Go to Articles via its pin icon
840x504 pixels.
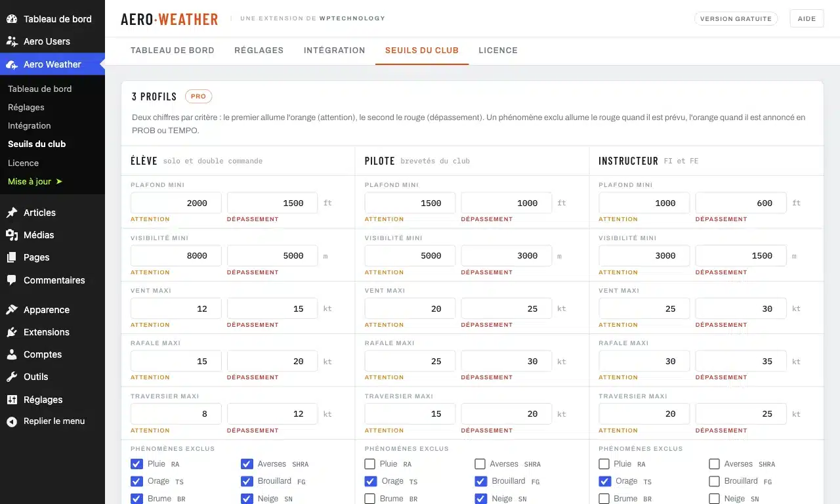pos(12,213)
